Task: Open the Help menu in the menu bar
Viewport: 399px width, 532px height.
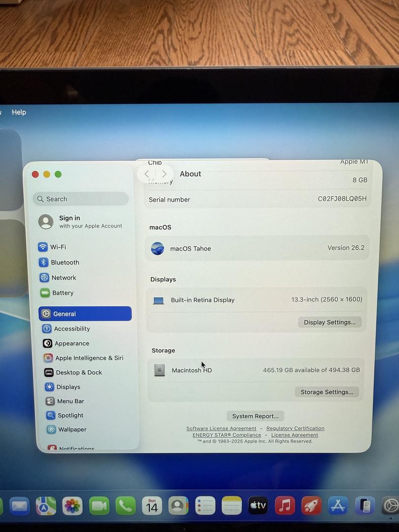Action: (x=19, y=112)
